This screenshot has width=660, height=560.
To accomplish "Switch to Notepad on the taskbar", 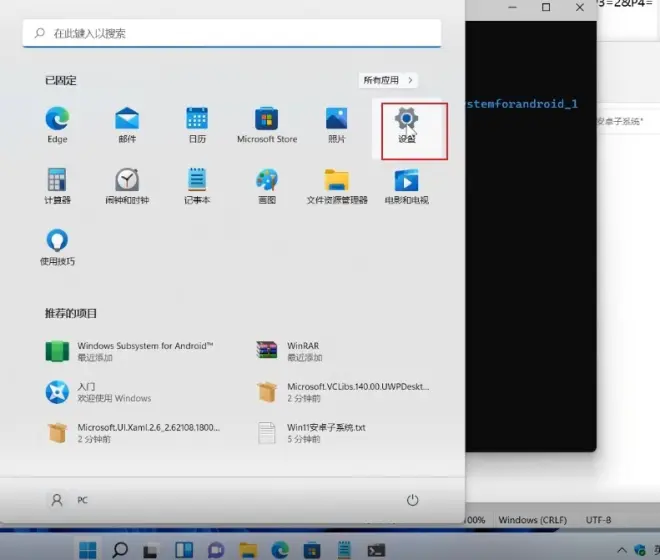I will click(344, 550).
